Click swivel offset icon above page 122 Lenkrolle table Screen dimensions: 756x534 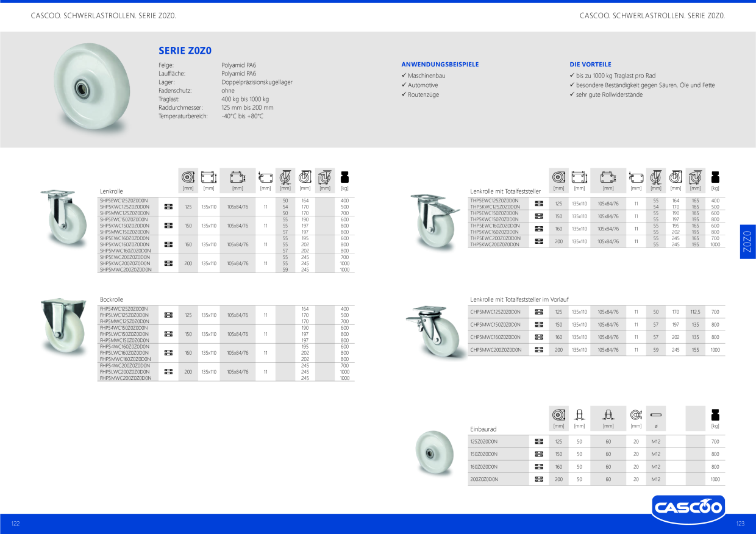pos(285,177)
